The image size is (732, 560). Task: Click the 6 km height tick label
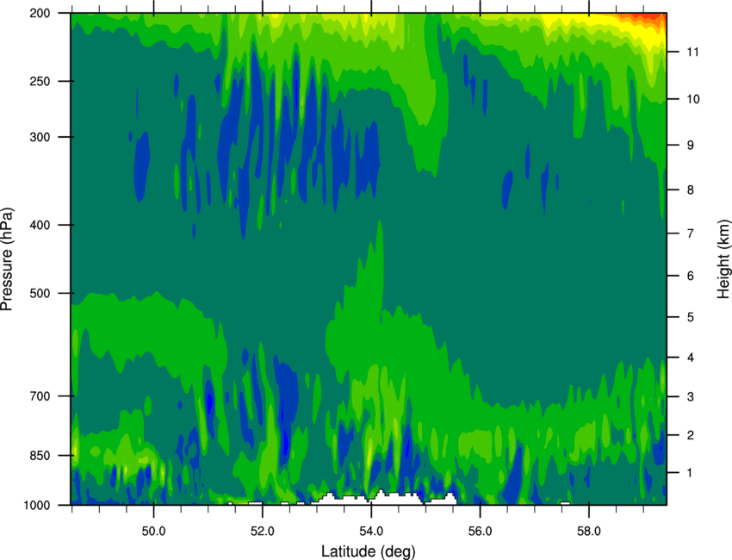(690, 276)
